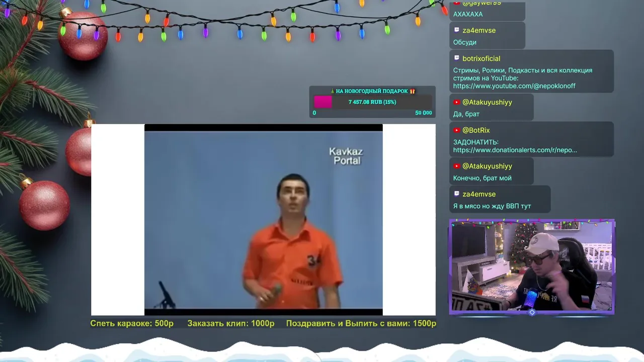
Task: Click the "50 000" goal maximum value
Action: [x=424, y=113]
